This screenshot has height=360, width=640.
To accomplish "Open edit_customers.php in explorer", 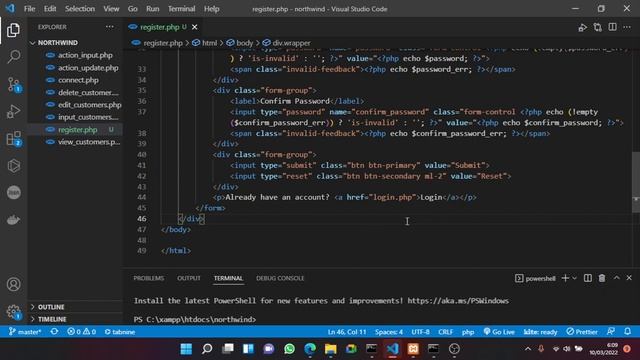I will (75, 105).
